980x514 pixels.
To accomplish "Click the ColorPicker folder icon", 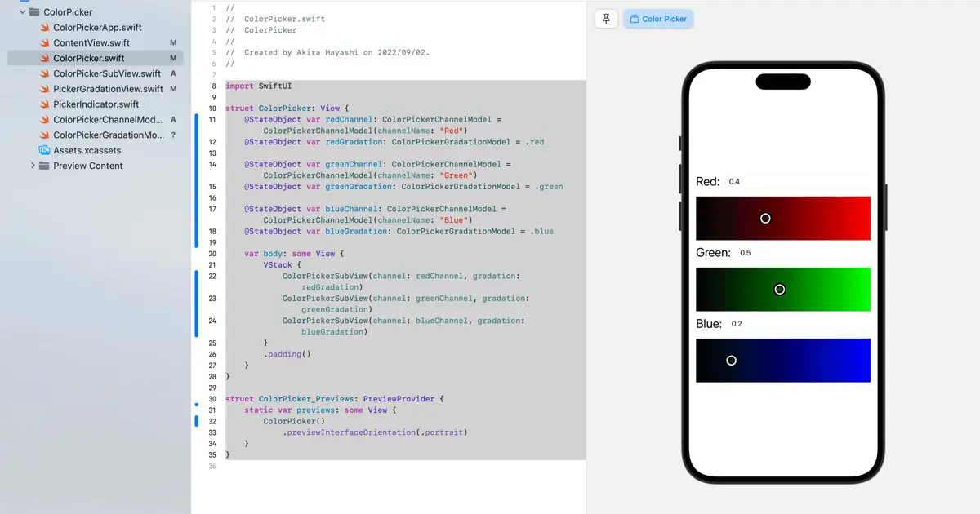I will click(35, 12).
